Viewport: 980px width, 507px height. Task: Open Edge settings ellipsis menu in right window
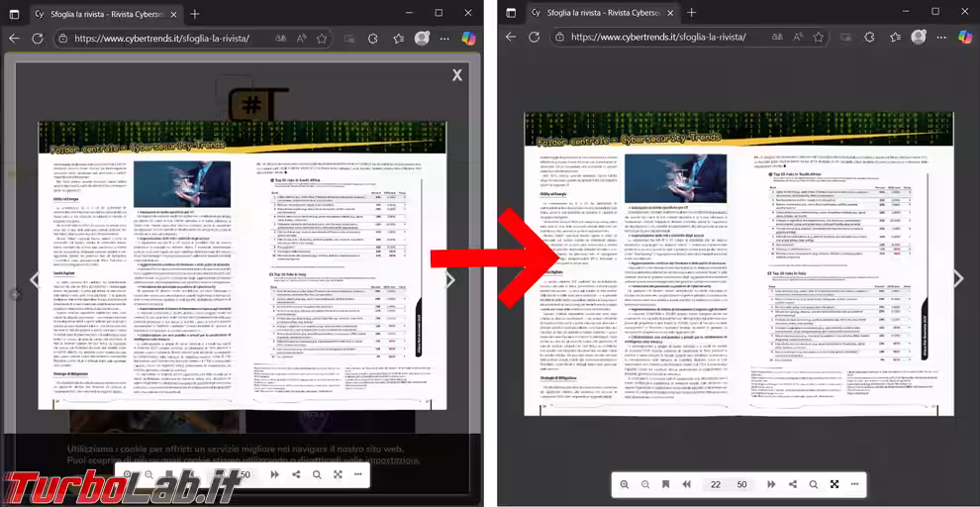point(942,38)
